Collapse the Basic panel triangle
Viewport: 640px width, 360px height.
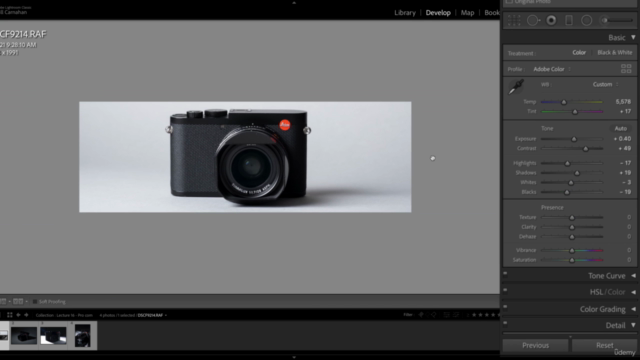[633, 37]
